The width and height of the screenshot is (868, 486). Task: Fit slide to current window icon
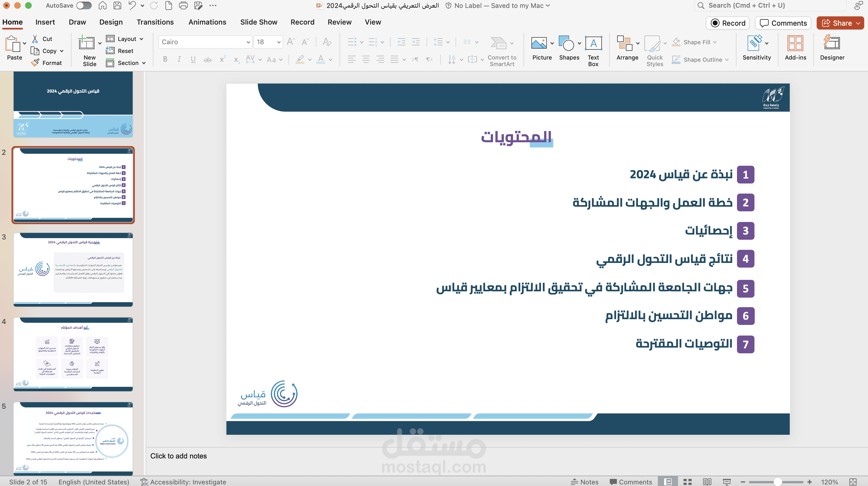853,482
